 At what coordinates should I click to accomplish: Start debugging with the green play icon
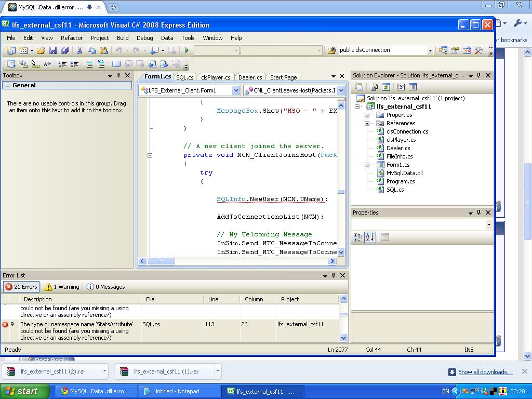coord(187,50)
